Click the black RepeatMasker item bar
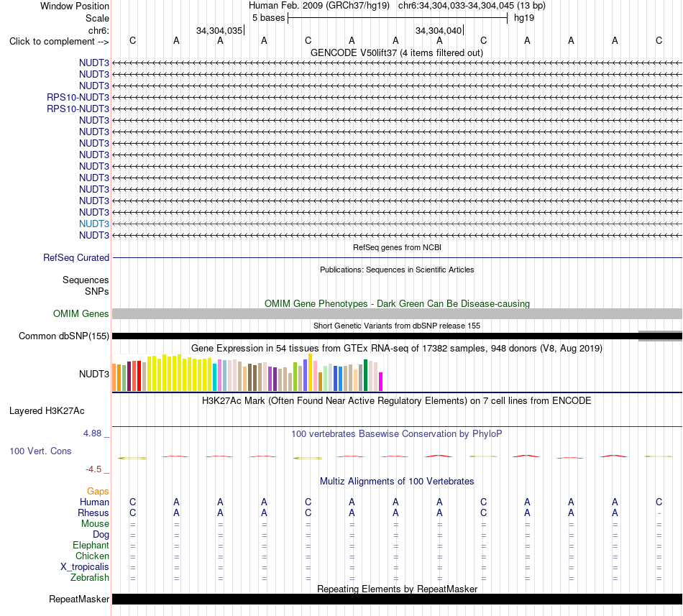The image size is (683, 616). click(x=397, y=599)
